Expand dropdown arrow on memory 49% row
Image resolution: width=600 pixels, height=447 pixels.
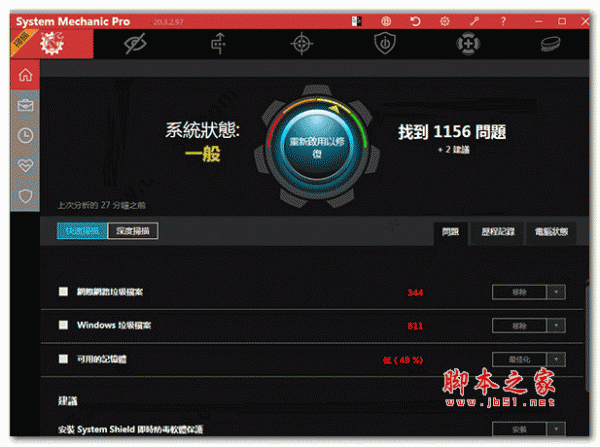pos(556,359)
